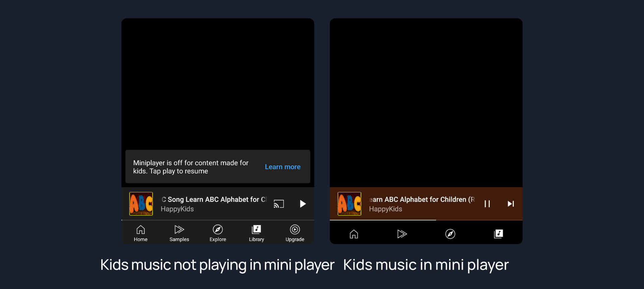
Task: Select the Upgrade tab
Action: (x=295, y=233)
